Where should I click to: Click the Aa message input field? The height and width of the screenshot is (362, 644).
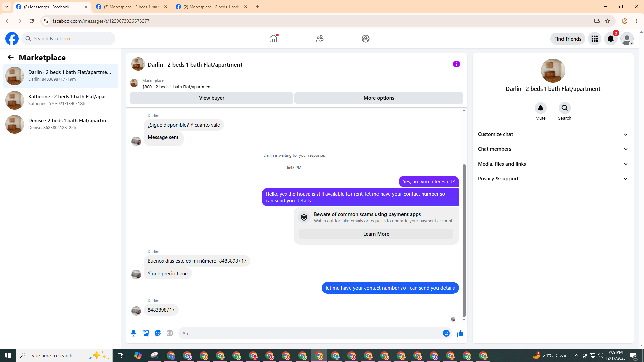point(309,333)
